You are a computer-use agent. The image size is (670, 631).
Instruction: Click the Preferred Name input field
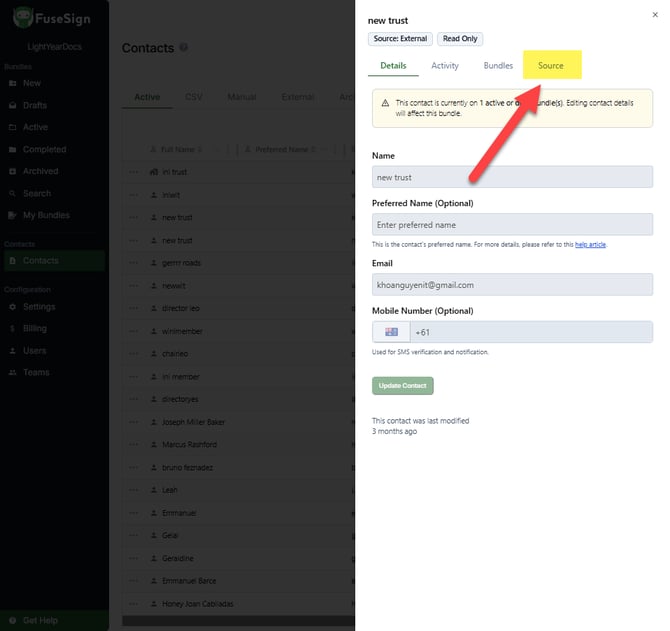pyautogui.click(x=512, y=224)
